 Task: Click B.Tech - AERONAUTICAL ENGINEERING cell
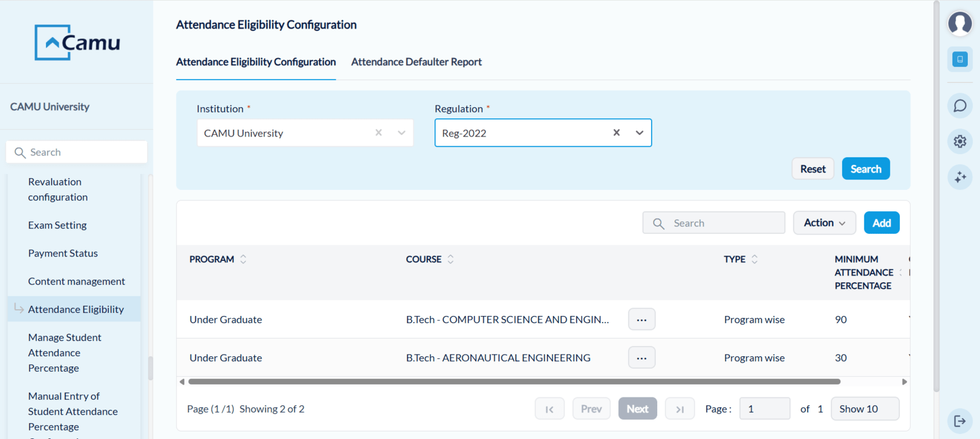coord(498,358)
